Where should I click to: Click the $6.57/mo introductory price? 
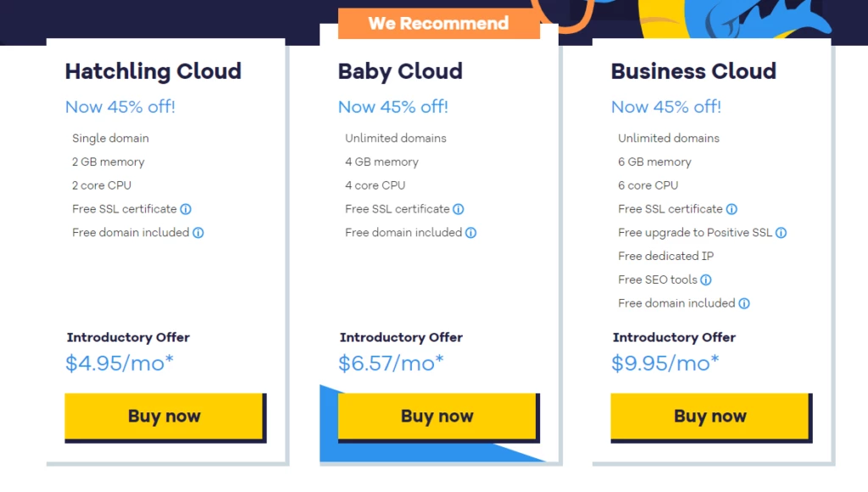point(391,363)
